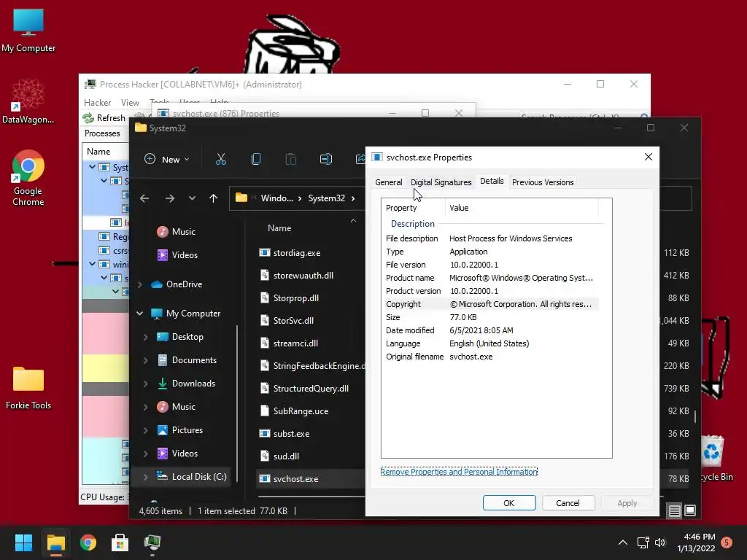The height and width of the screenshot is (560, 747).
Task: Expand OneDrive in navigation pane
Action: pyautogui.click(x=140, y=284)
